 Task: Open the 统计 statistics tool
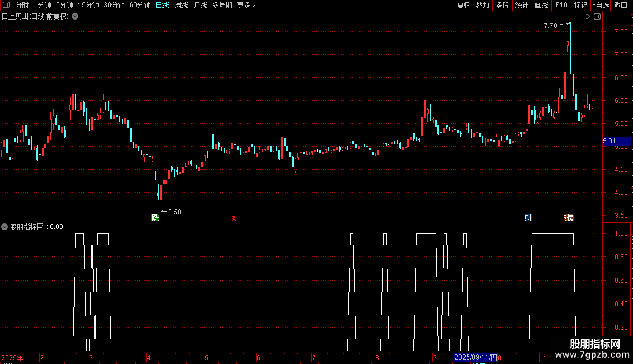[x=522, y=5]
